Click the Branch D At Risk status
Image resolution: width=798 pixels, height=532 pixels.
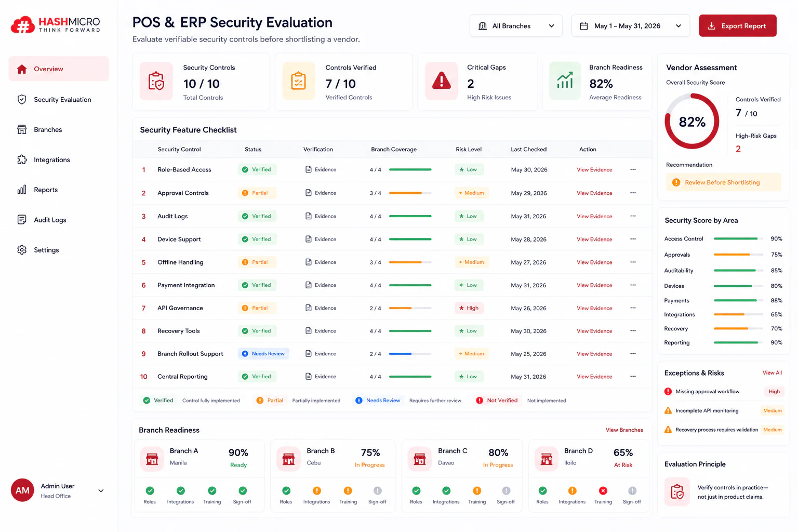[x=623, y=465]
